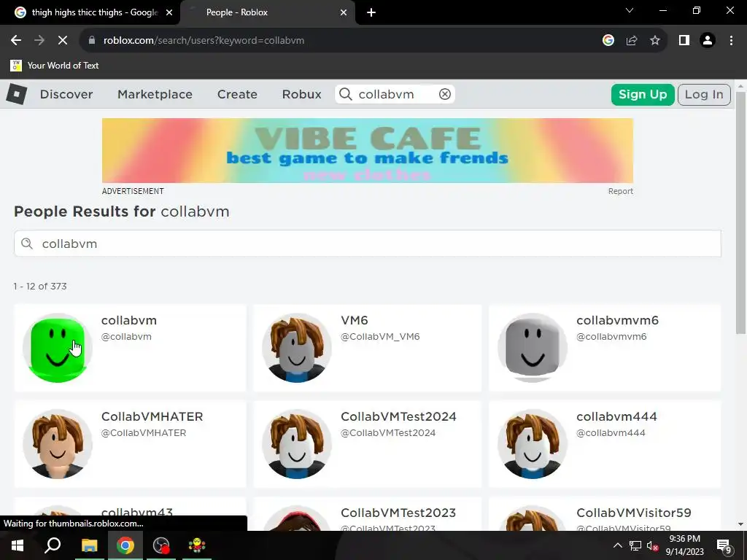
Task: Open the Chrome three-dot menu
Action: [731, 41]
